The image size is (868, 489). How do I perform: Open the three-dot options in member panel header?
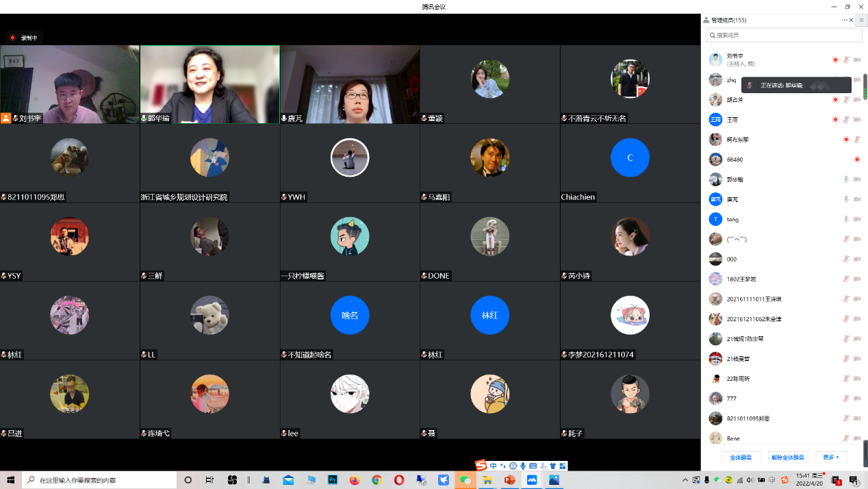(x=844, y=21)
